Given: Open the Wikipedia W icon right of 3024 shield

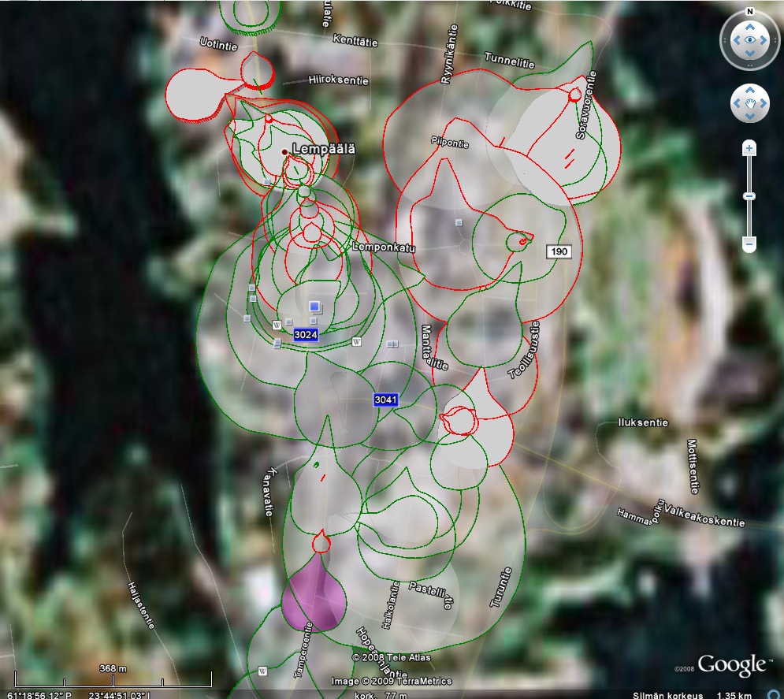Looking at the screenshot, I should pos(356,342).
